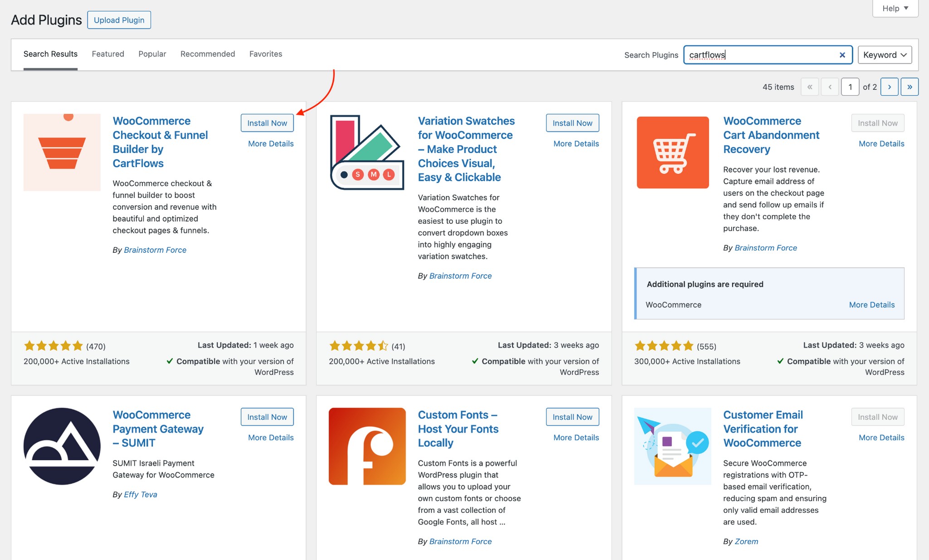929x560 pixels.
Task: Click Brainstorm Force author link under Cart Abandonment
Action: (765, 248)
